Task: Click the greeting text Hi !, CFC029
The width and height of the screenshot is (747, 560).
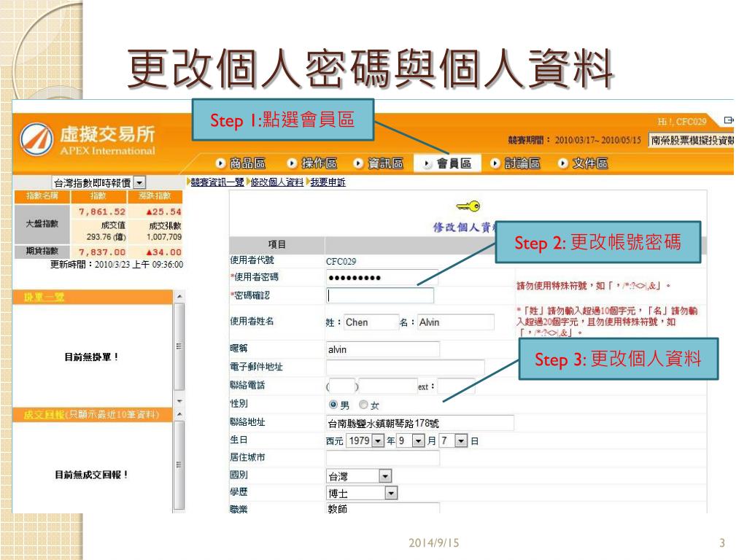Action: tap(682, 122)
